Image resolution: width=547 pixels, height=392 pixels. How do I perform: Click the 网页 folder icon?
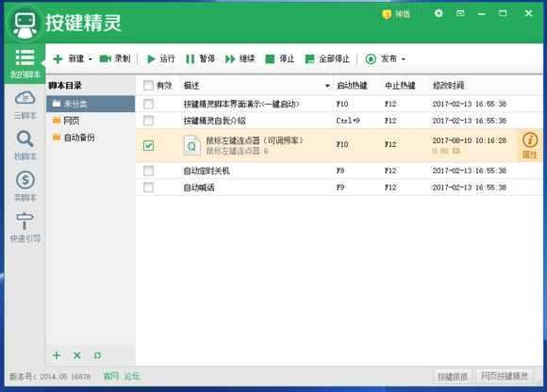57,121
